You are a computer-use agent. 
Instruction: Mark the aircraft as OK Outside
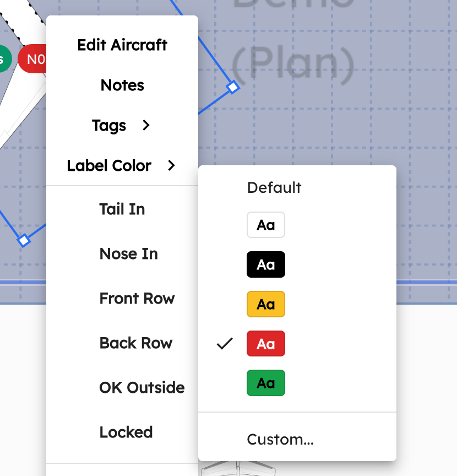point(142,387)
